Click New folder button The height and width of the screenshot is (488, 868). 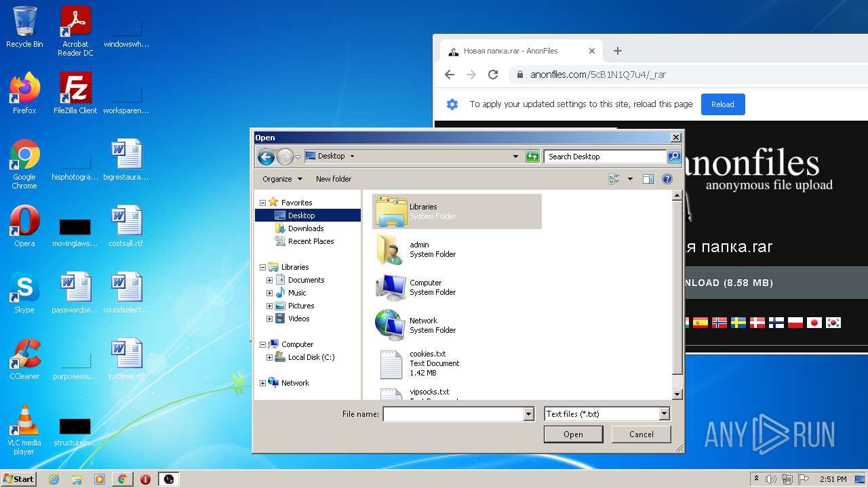[x=334, y=179]
